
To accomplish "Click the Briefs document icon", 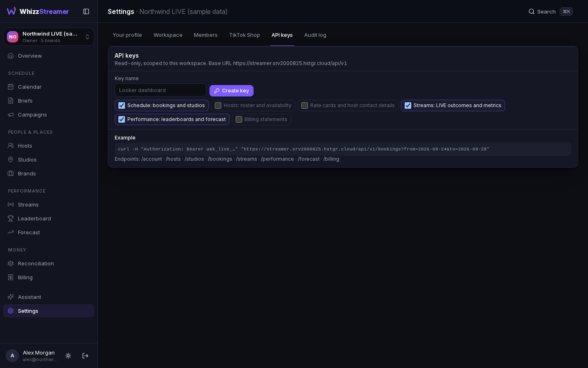I will click(x=11, y=101).
